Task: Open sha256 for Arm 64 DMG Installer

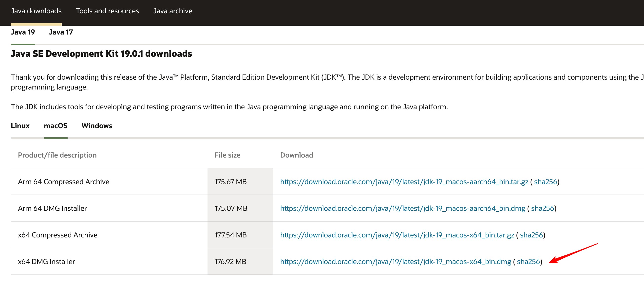Action: (x=543, y=209)
